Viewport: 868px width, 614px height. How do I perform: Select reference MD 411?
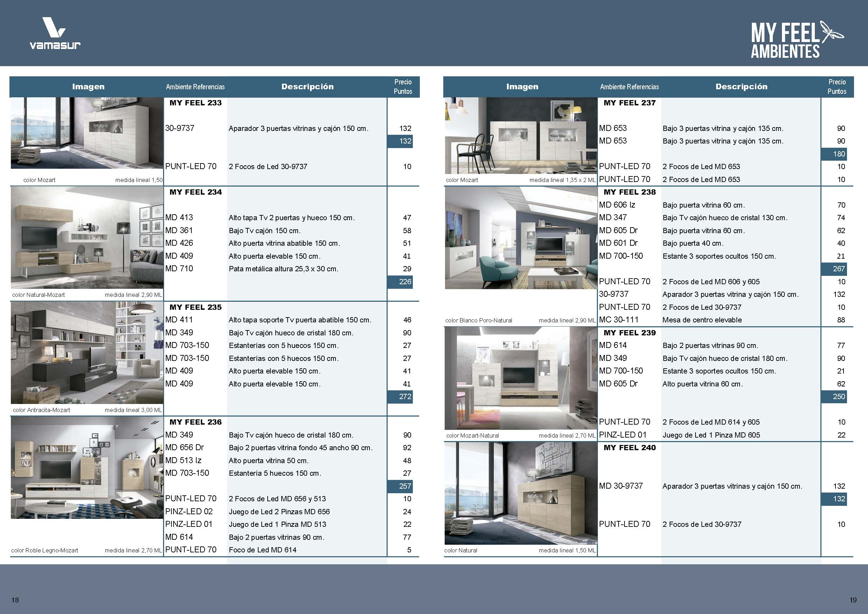coord(179,320)
